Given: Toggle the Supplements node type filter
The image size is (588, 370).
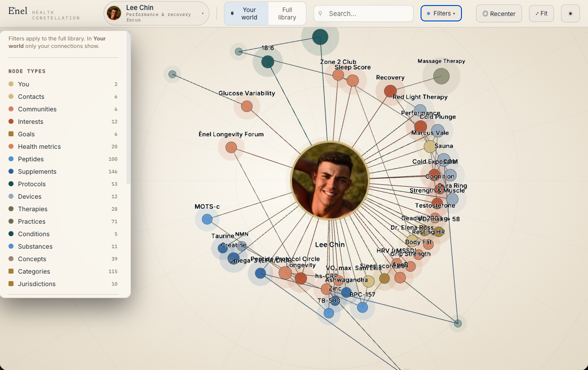Looking at the screenshot, I should pos(63,172).
